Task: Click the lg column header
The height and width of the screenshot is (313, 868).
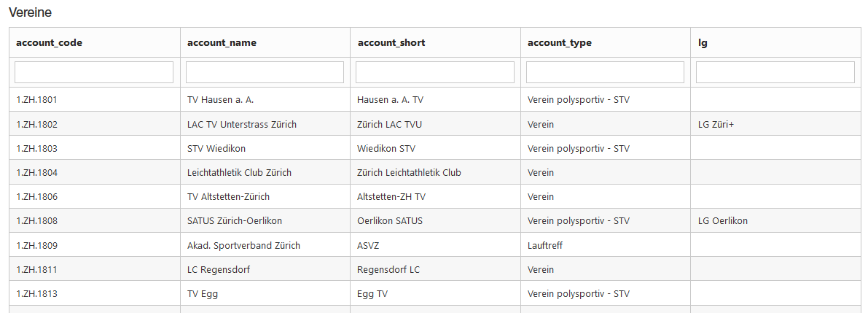Action: 703,42
